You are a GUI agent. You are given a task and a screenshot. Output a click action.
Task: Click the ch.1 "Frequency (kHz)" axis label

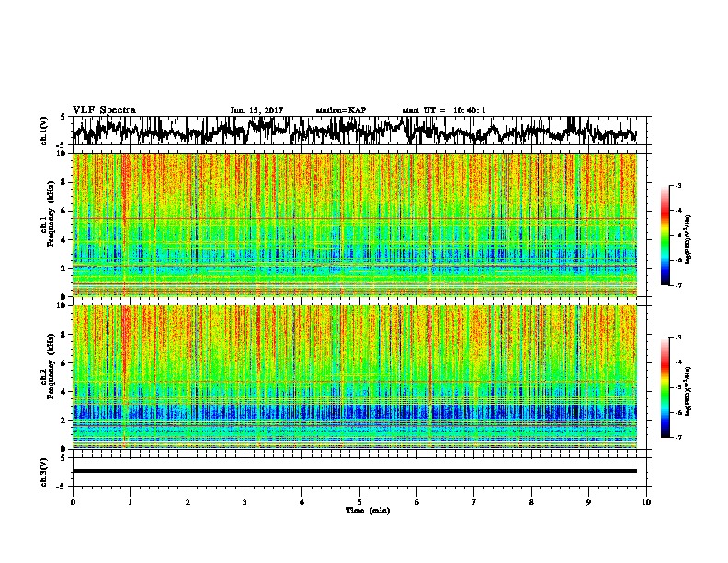51,213
